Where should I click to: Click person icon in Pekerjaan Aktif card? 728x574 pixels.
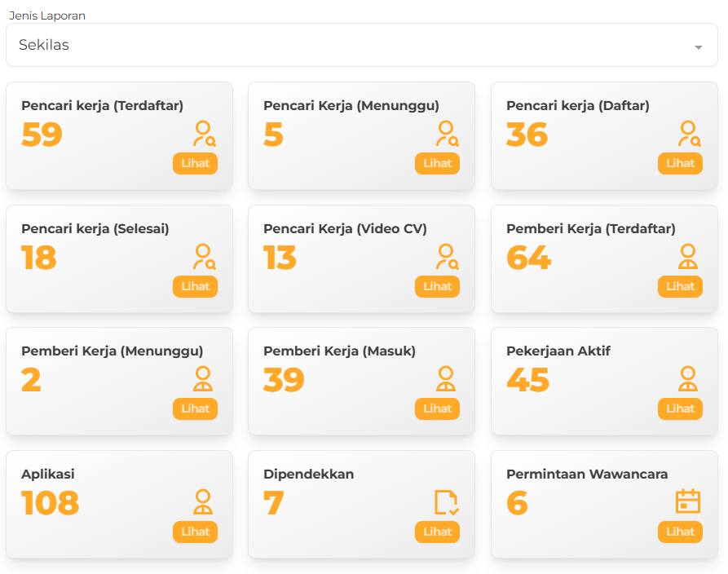coord(688,379)
